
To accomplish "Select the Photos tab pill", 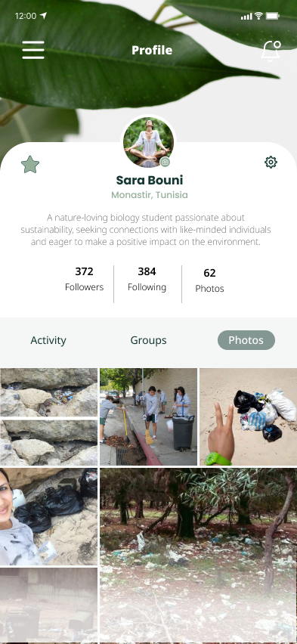I will (246, 340).
